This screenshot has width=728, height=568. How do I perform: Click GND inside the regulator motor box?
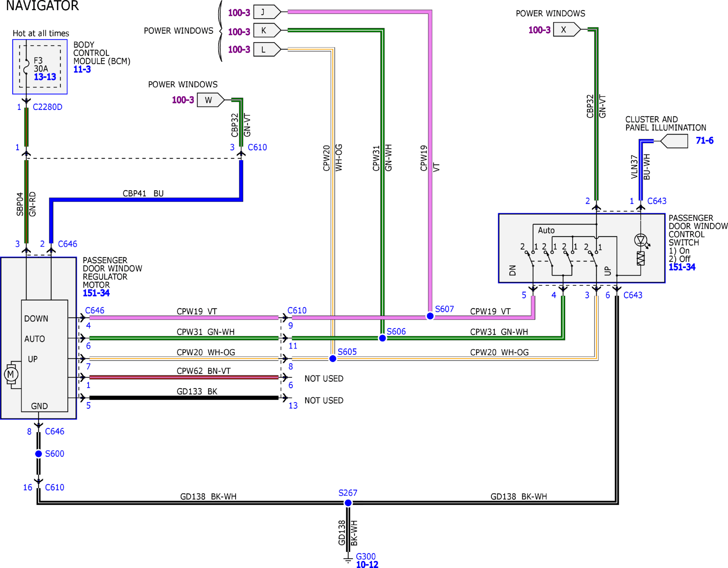(39, 406)
